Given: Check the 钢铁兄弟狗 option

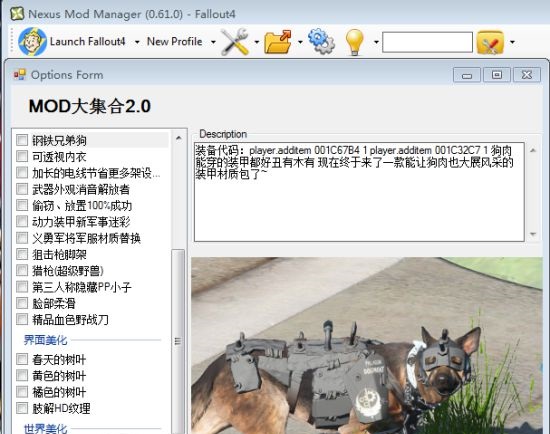Looking at the screenshot, I should pyautogui.click(x=22, y=140).
